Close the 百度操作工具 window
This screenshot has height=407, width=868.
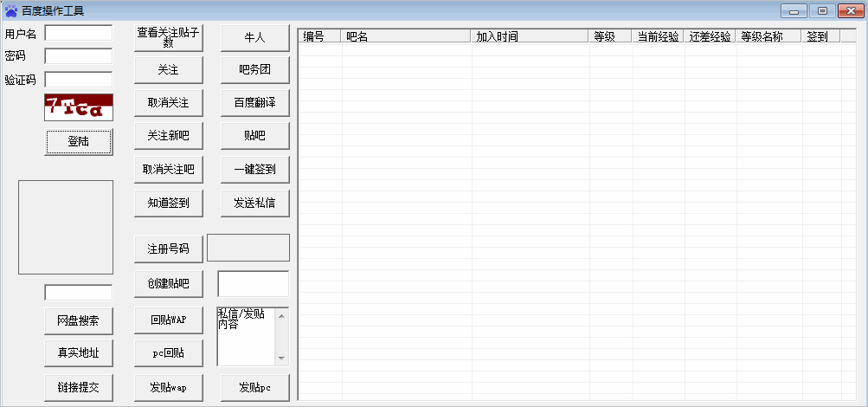tap(851, 11)
